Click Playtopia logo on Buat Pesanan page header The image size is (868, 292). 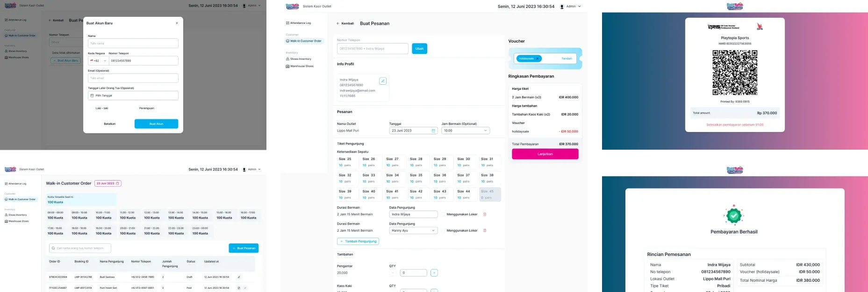tap(292, 7)
